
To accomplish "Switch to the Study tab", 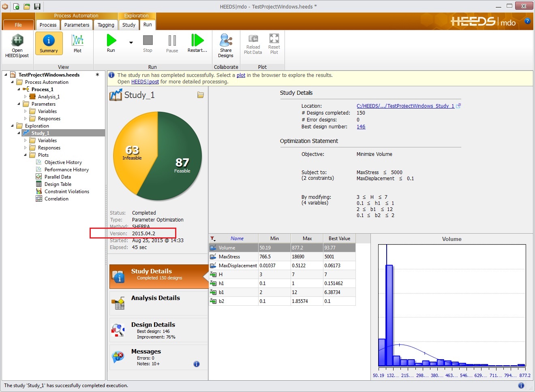I will [x=129, y=25].
